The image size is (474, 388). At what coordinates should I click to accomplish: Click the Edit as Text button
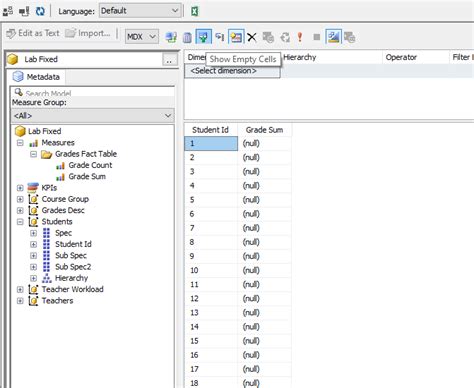click(33, 33)
